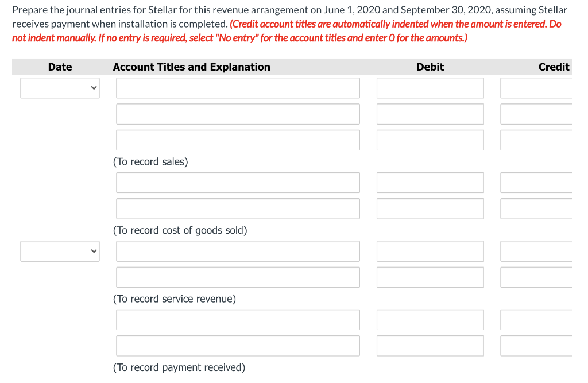Select the second-row debit field for sales

[x=430, y=114]
